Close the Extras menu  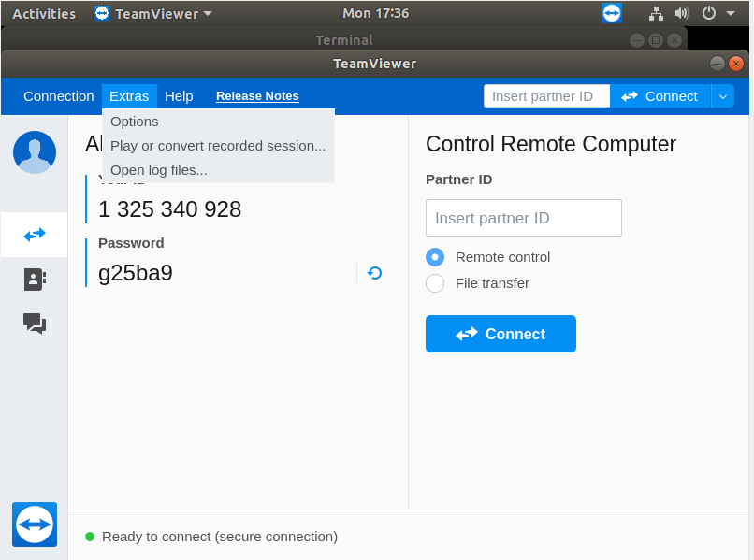coord(129,96)
